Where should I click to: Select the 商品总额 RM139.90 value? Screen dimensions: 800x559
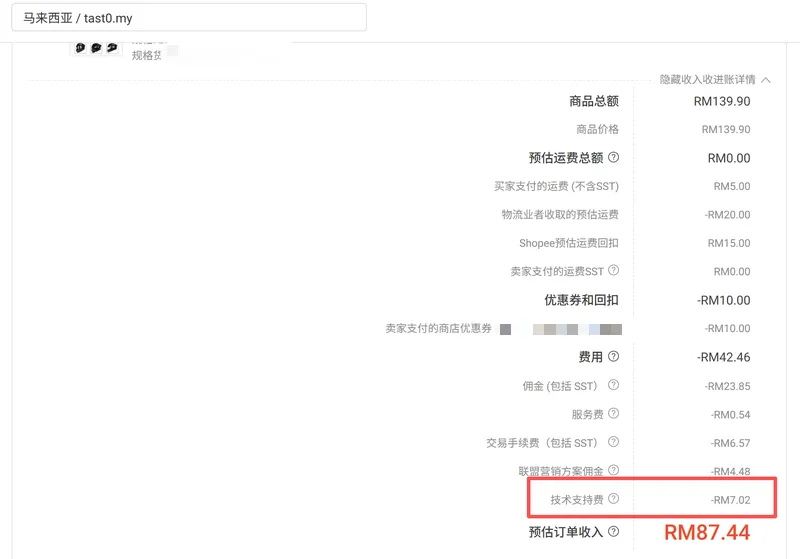click(721, 101)
